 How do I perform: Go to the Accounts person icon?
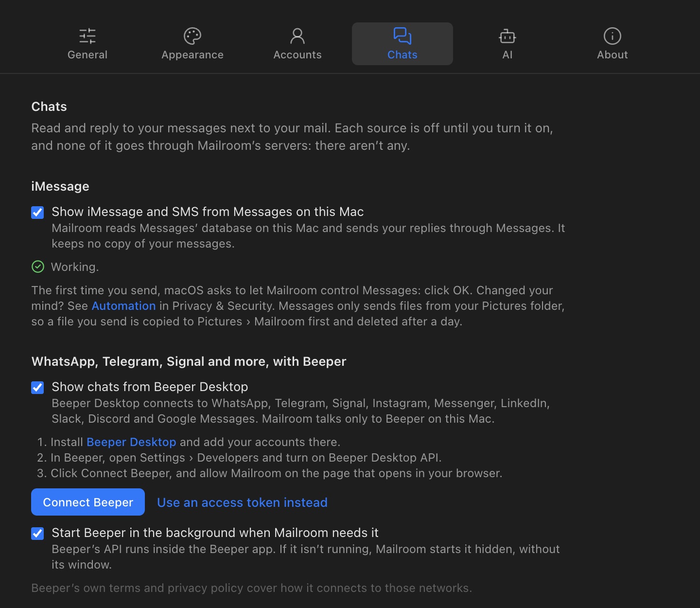[297, 36]
